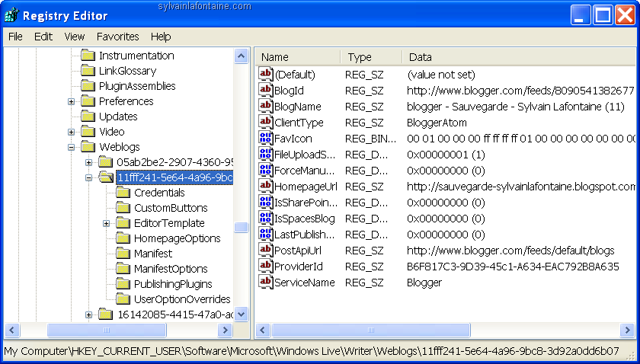This screenshot has height=364, width=640.
Task: Click the BloggerAtom data value
Action: point(437,123)
